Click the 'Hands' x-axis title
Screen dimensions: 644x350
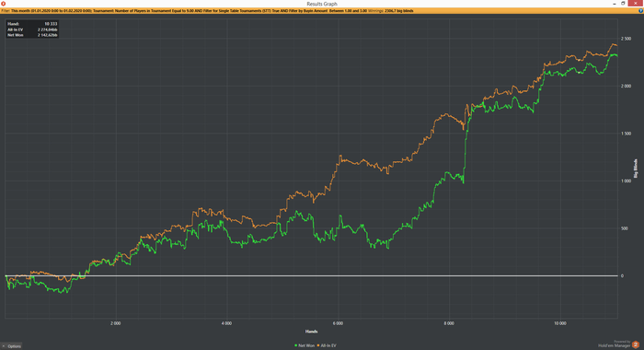311,332
